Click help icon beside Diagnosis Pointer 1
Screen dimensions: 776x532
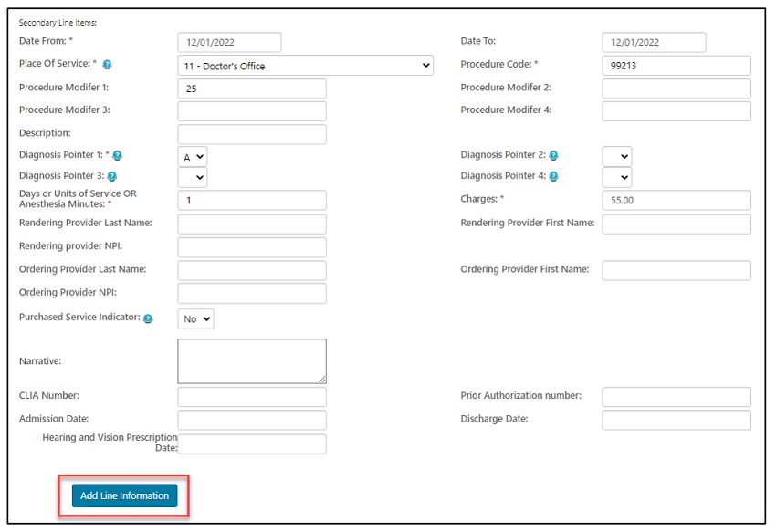click(117, 156)
